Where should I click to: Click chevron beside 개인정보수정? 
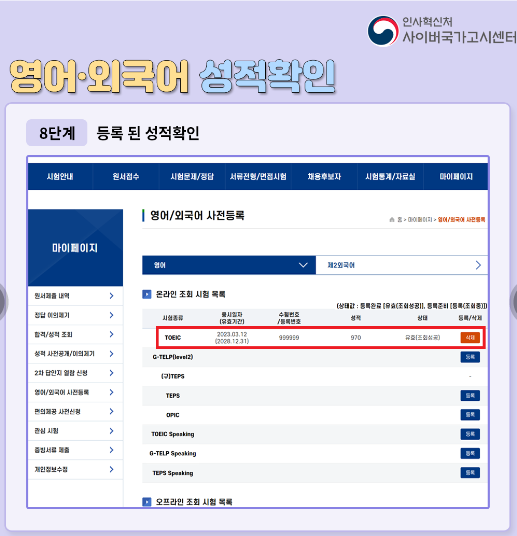[x=111, y=469]
